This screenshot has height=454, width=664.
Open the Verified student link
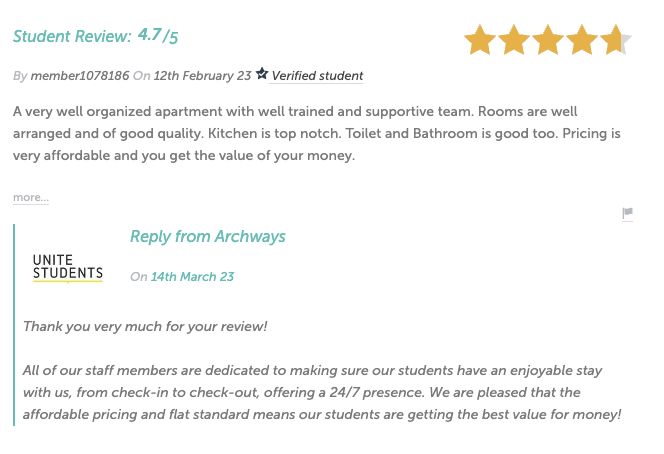[317, 76]
